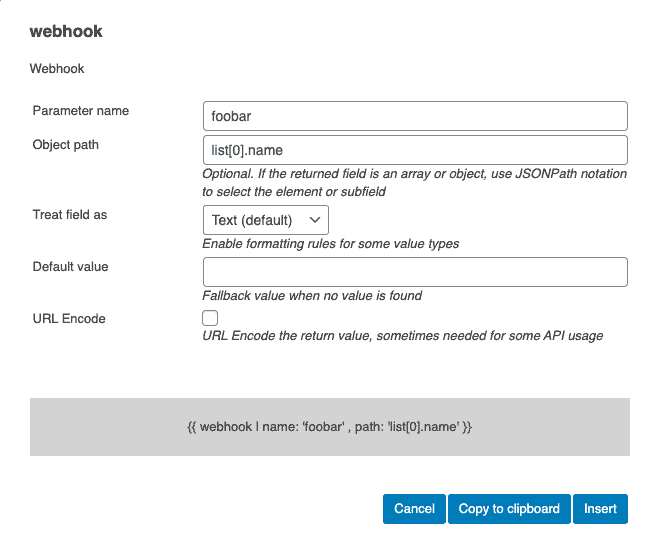Click the Parameter name label
This screenshot has width=659, height=533.
tap(80, 110)
